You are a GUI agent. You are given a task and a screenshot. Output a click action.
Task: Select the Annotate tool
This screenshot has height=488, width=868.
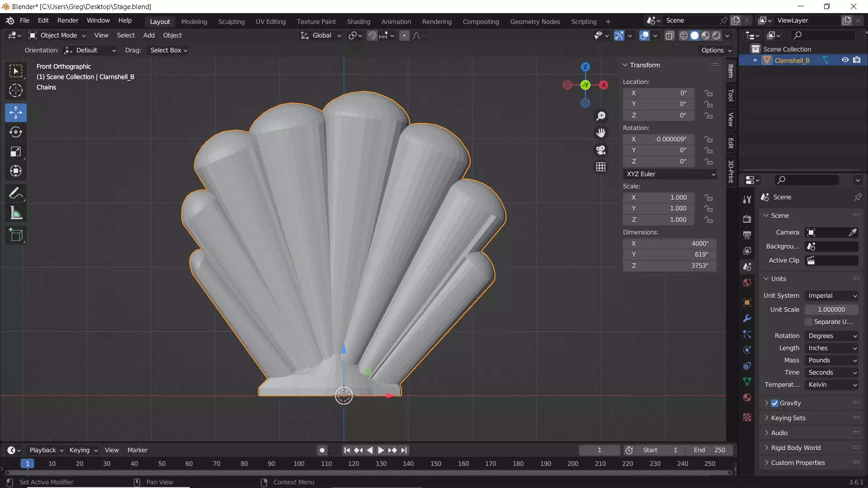[x=16, y=193]
